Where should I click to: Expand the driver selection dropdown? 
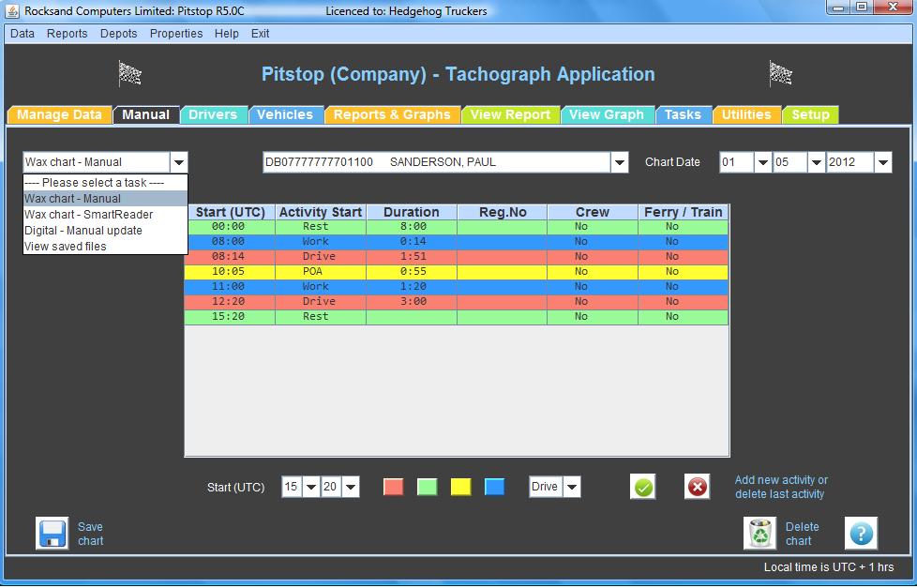(619, 162)
